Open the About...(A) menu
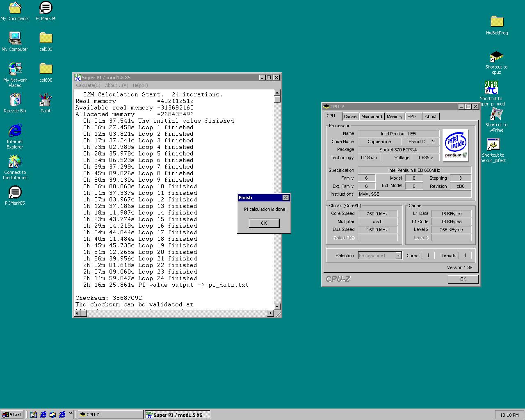 (116, 85)
